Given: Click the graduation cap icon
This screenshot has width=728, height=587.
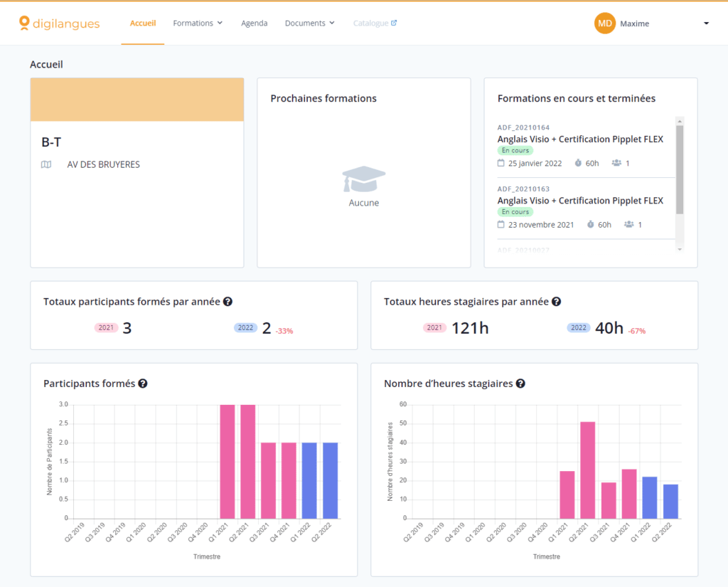Looking at the screenshot, I should pyautogui.click(x=363, y=179).
